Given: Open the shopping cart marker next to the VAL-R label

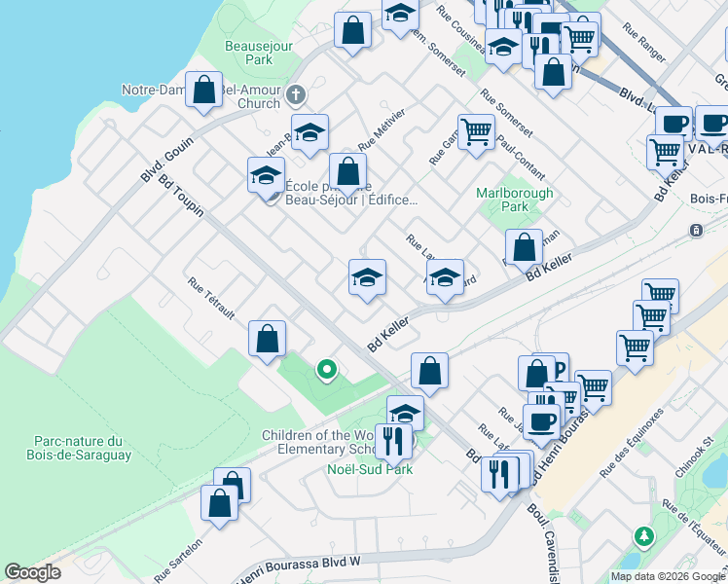Looking at the screenshot, I should (x=666, y=154).
